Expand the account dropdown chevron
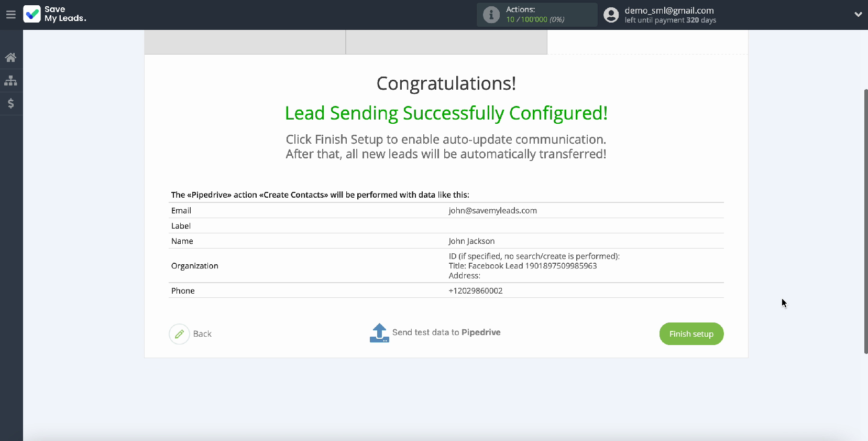The image size is (868, 441). pyautogui.click(x=858, y=15)
